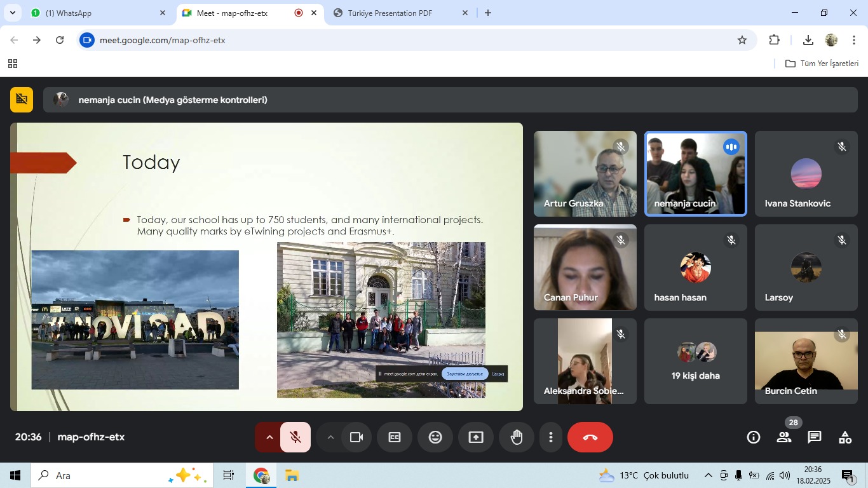Image resolution: width=868 pixels, height=488 pixels.
Task: Toggle the camera on or off
Action: pyautogui.click(x=356, y=437)
